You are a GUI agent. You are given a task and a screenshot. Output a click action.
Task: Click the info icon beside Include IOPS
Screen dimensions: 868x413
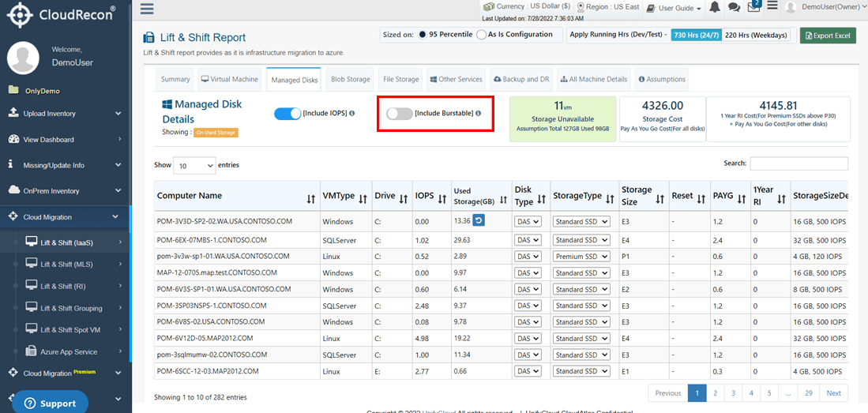click(352, 113)
